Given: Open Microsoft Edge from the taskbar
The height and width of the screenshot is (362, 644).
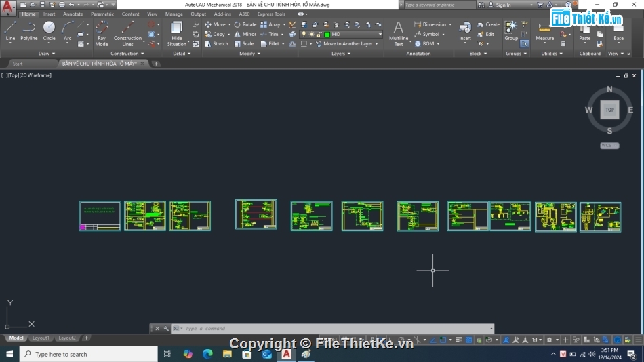Looking at the screenshot, I should pos(207,354).
